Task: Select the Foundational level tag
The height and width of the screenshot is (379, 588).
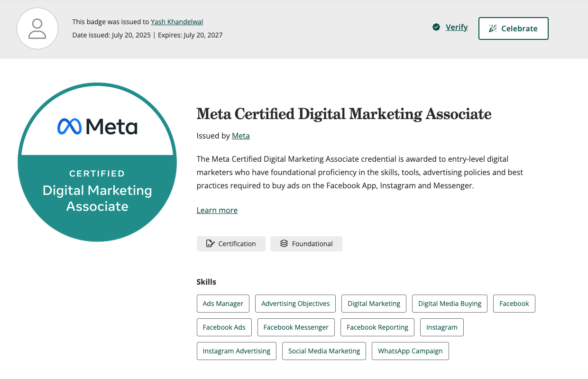Action: pyautogui.click(x=306, y=244)
